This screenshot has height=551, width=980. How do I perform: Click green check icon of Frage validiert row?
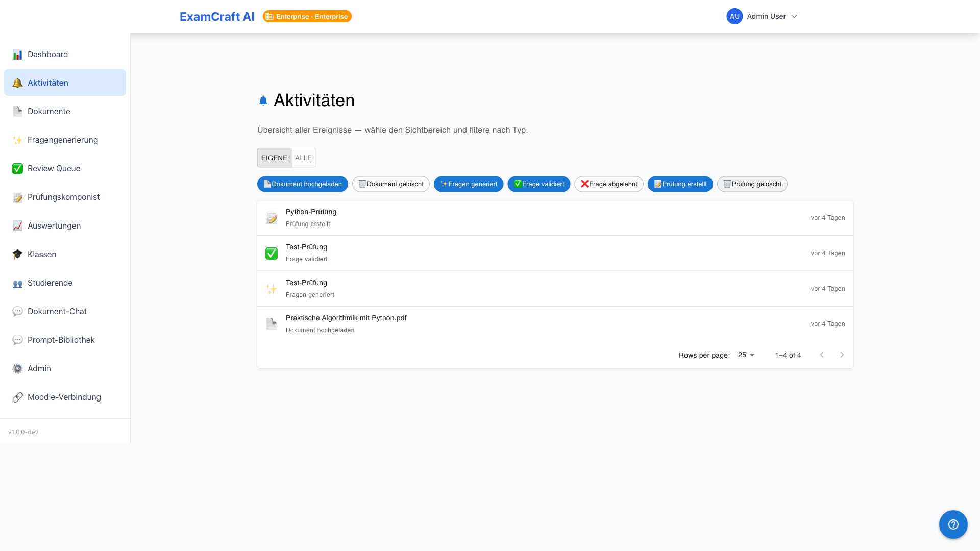click(x=272, y=254)
